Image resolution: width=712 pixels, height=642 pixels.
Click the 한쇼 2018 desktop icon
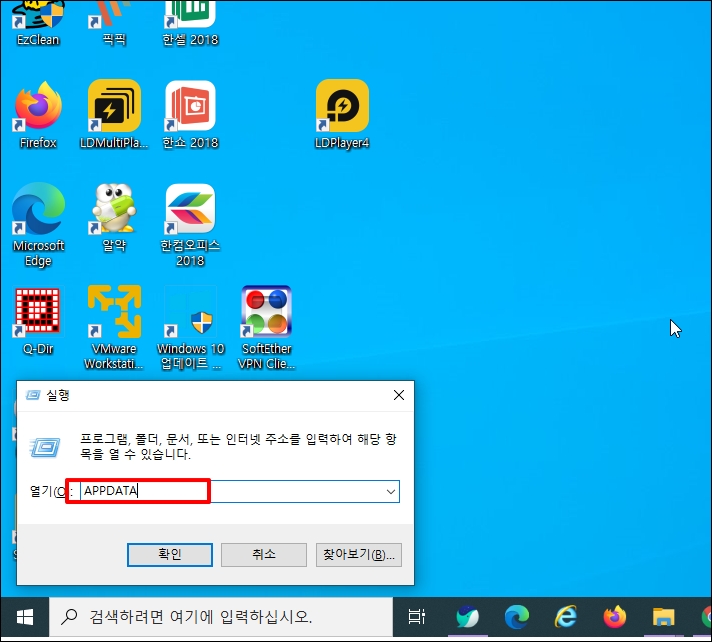[x=190, y=114]
